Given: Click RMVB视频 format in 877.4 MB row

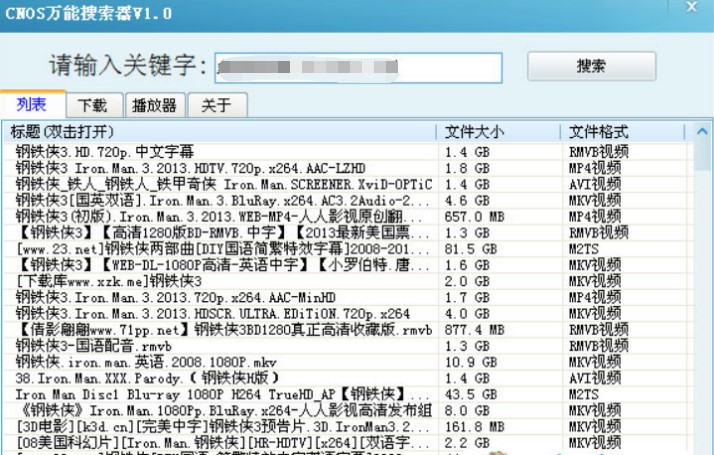Looking at the screenshot, I should (598, 330).
